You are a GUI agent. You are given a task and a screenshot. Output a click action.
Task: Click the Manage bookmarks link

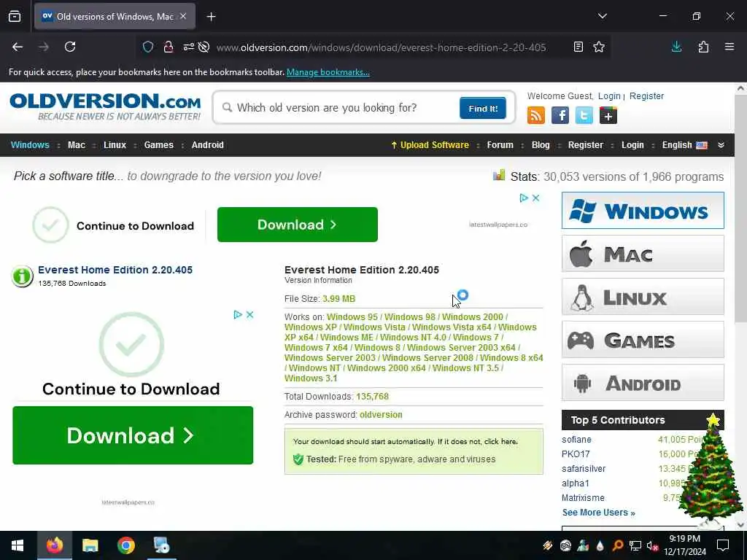coord(328,72)
